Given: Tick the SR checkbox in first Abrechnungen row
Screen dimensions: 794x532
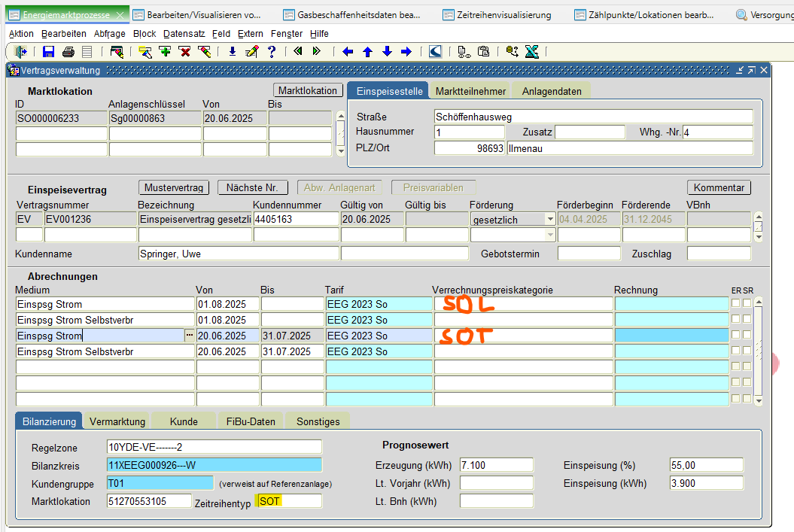Looking at the screenshot, I should 747,303.
